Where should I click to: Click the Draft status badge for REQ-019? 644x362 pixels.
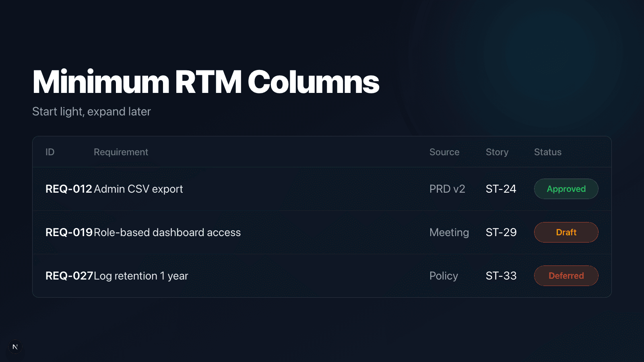[566, 232]
